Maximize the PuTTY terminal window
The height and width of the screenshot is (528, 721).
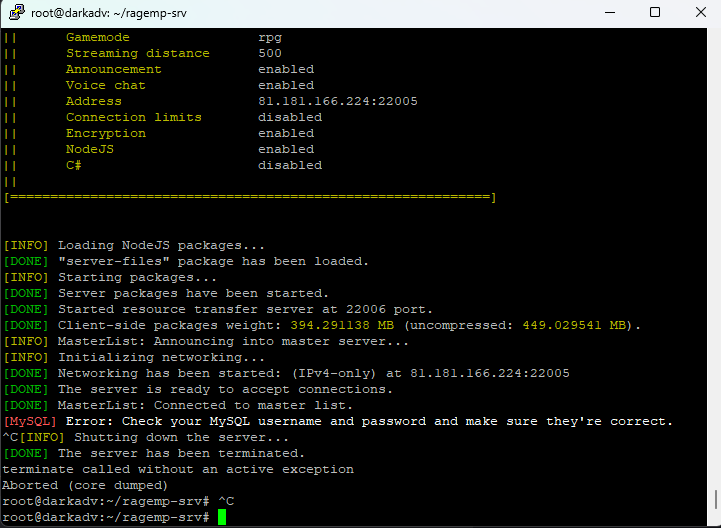pos(654,13)
